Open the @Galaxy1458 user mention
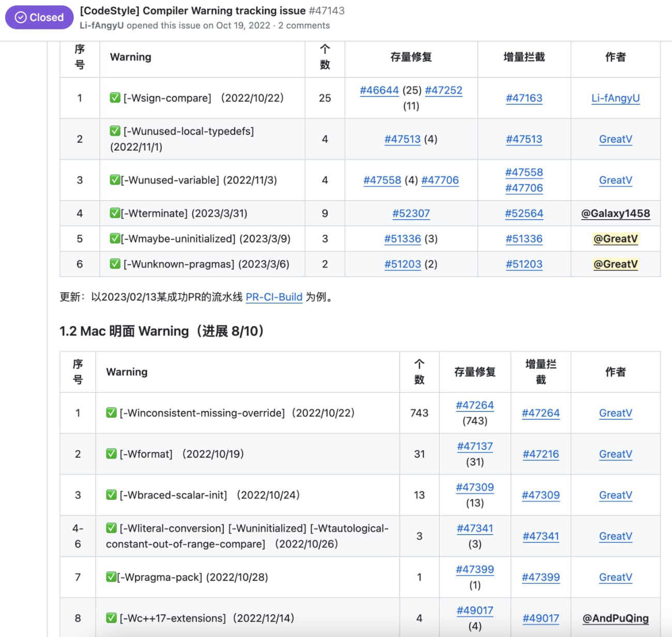Image resolution: width=672 pixels, height=637 pixels. point(615,213)
